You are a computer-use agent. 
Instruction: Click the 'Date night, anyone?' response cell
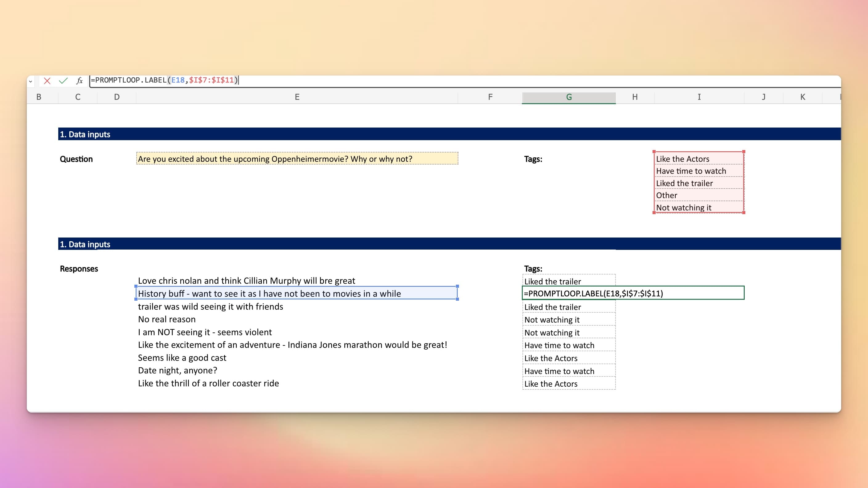click(178, 370)
